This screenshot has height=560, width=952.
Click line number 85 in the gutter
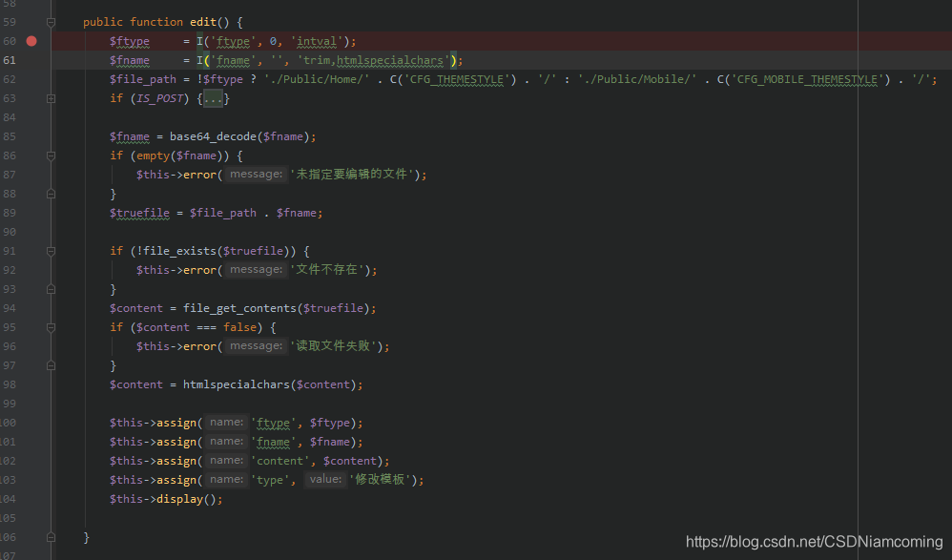click(x=10, y=136)
